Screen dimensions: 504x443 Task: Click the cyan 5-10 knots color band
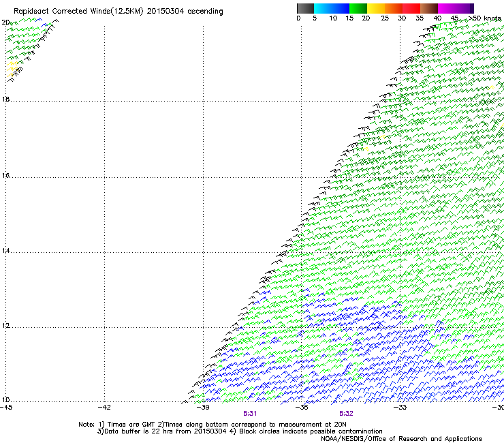point(322,8)
